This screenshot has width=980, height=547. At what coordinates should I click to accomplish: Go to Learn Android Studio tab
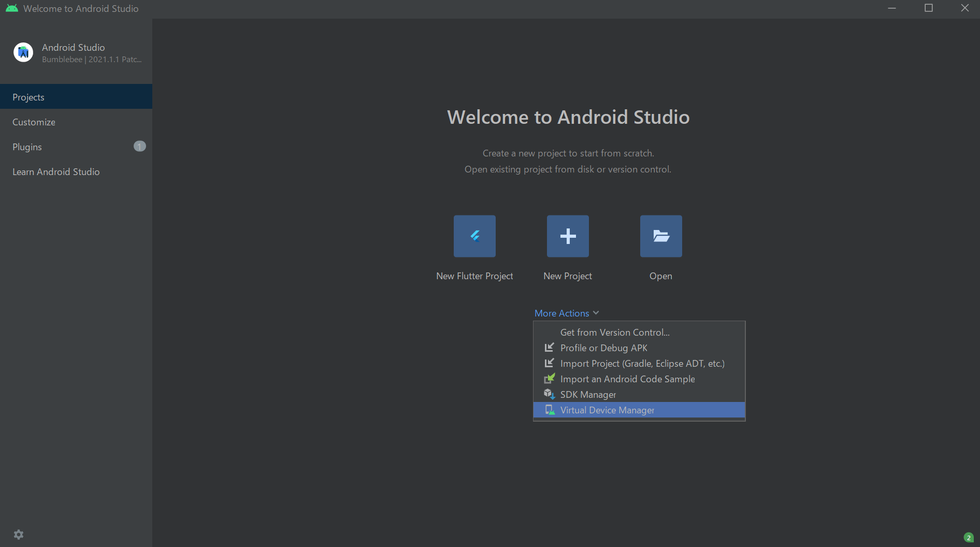76,171
